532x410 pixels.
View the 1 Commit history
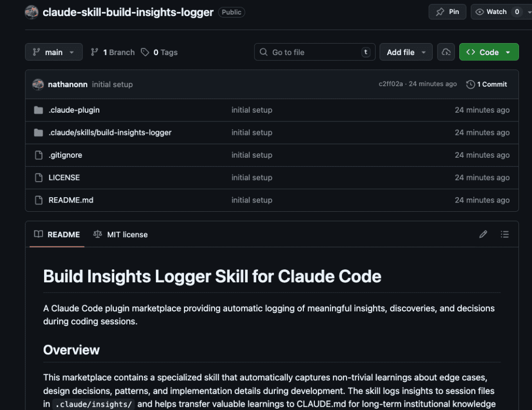487,84
